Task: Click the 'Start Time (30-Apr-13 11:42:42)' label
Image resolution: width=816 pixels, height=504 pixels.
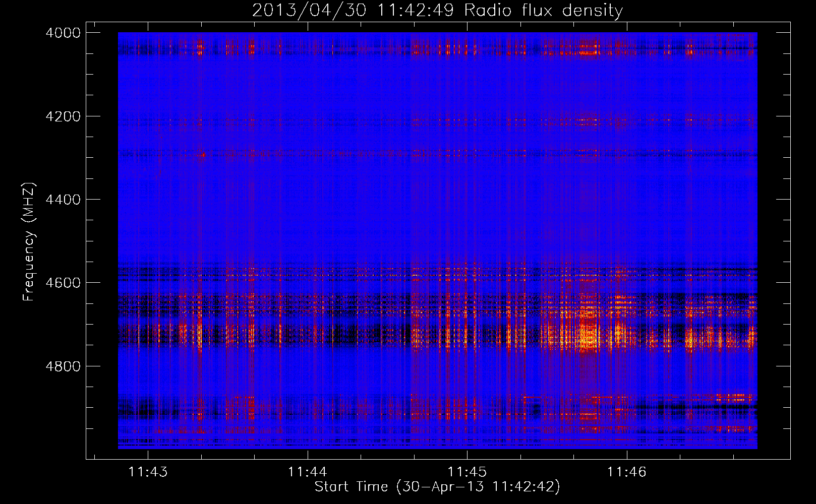Action: click(x=437, y=487)
